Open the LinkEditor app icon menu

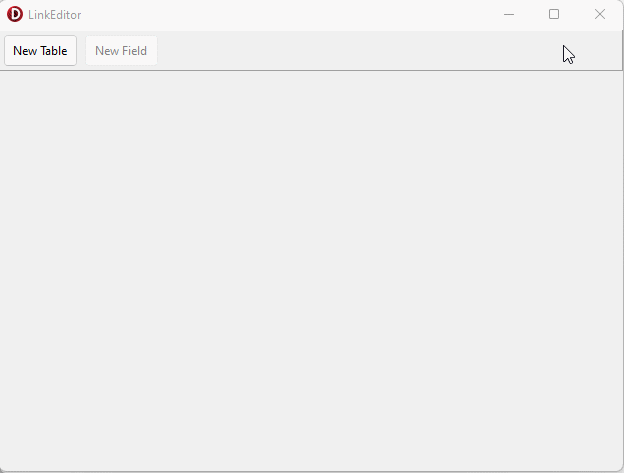point(15,15)
